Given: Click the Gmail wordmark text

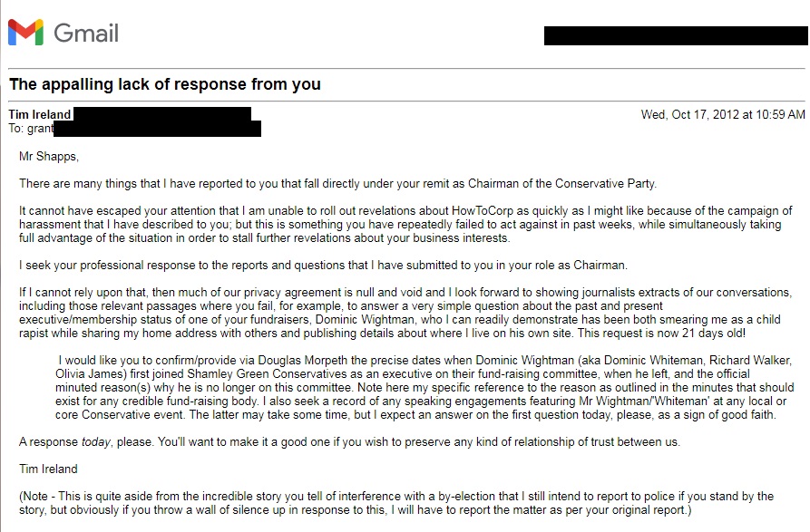Looking at the screenshot, I should [x=86, y=34].
